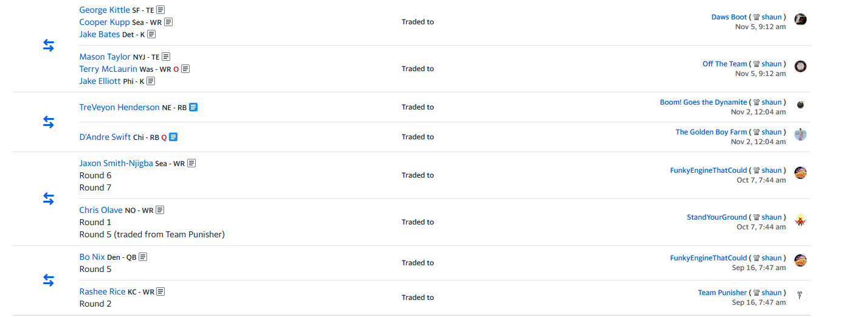Go to the Off The Team page
Viewport: 868px width, 317px height.
[725, 64]
